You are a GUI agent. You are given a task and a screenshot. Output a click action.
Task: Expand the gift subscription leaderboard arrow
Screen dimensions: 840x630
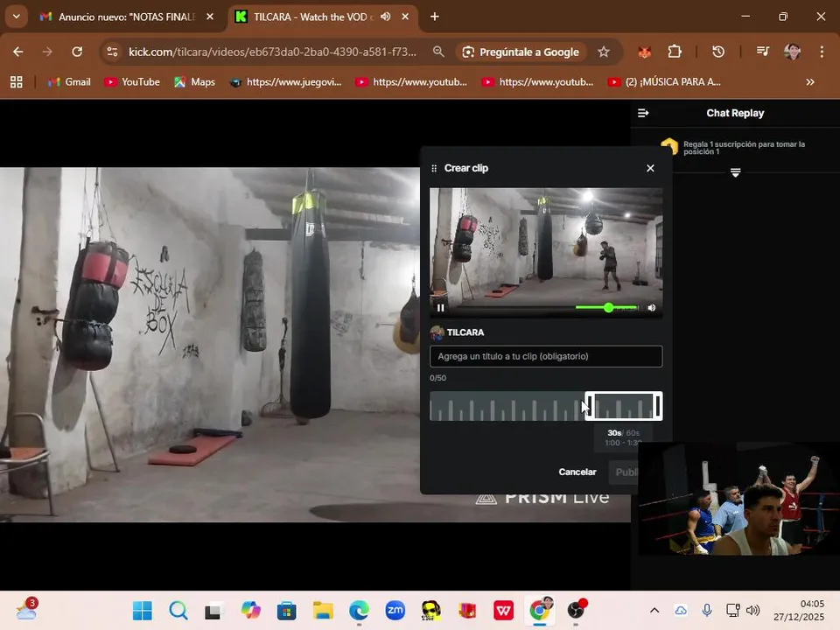click(x=736, y=172)
